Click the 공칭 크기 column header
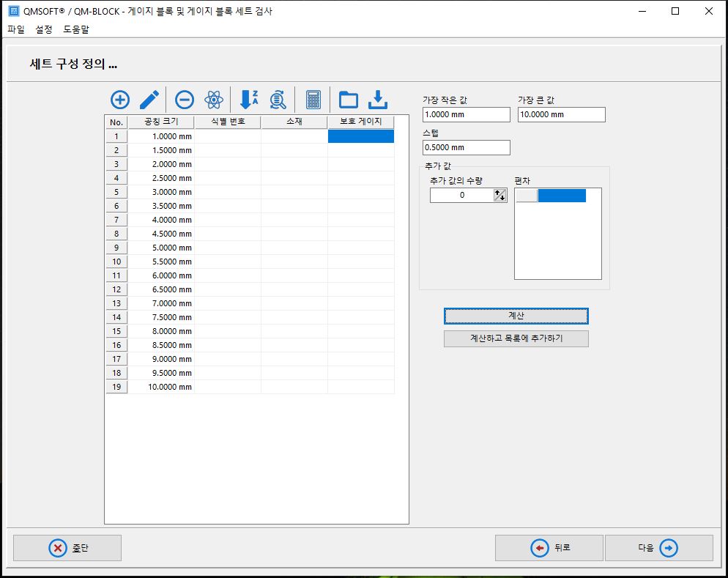The image size is (728, 578). 161,122
